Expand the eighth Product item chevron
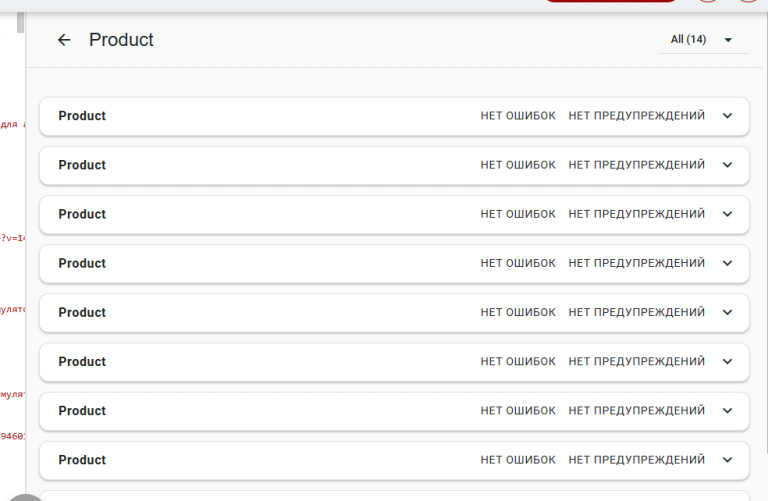768x501 pixels. (727, 460)
